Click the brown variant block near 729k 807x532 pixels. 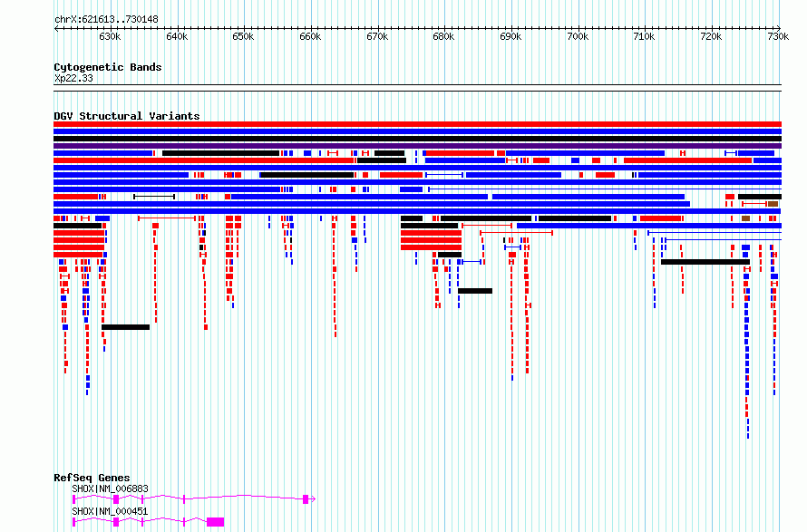pyautogui.click(x=773, y=204)
